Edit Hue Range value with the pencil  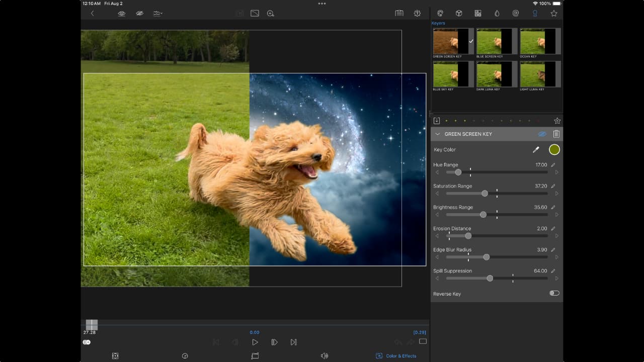pos(553,165)
